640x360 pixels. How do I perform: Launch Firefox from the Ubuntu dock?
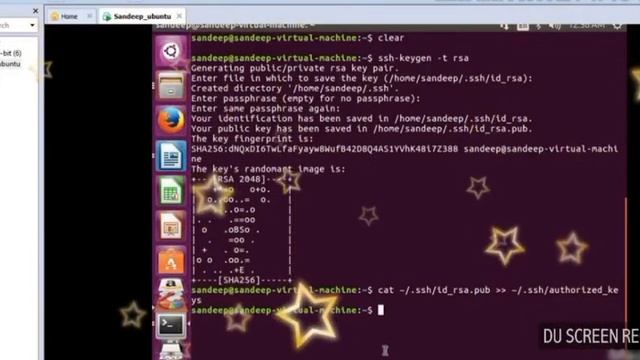click(171, 120)
